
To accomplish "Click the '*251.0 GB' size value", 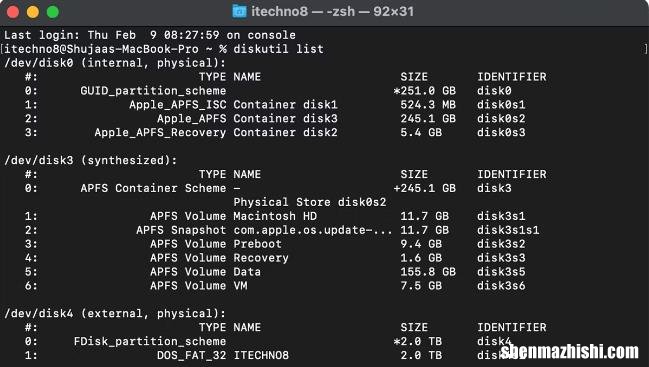I will 425,91.
